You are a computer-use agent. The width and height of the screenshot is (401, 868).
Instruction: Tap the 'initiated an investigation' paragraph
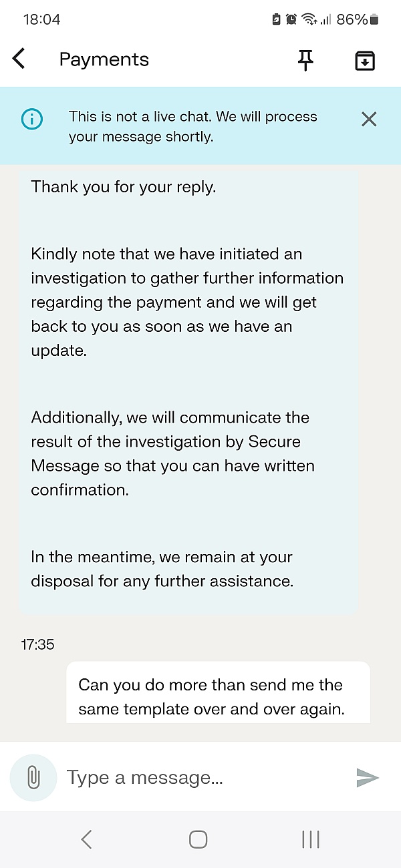pyautogui.click(x=187, y=302)
